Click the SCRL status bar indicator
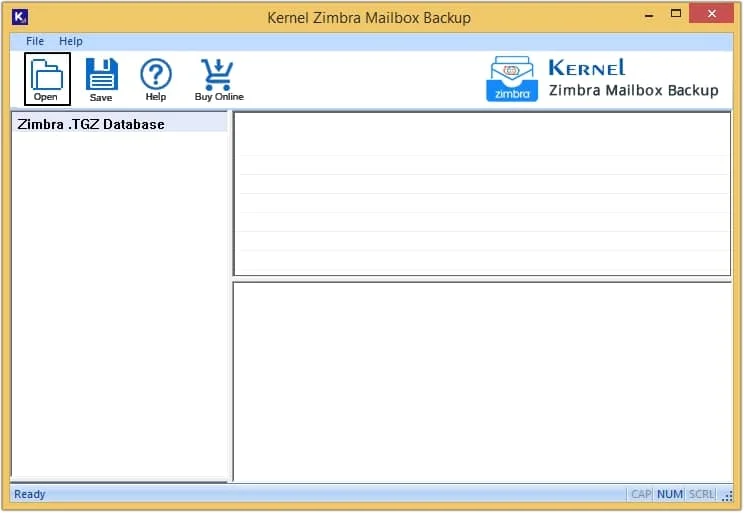This screenshot has width=744, height=513. (701, 494)
